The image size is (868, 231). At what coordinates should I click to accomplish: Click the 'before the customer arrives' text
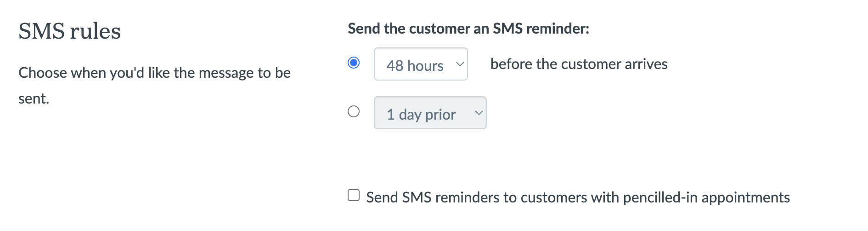coord(579,64)
